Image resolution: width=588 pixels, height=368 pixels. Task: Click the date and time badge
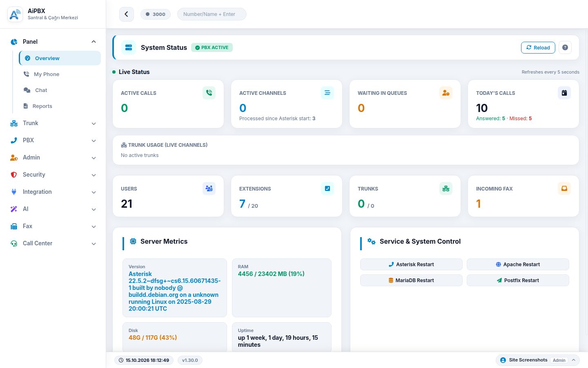tap(144, 360)
